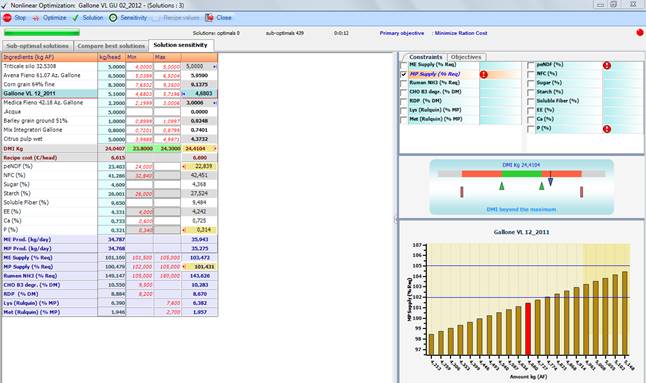Click the Stop button label
646x383 pixels.
point(20,18)
